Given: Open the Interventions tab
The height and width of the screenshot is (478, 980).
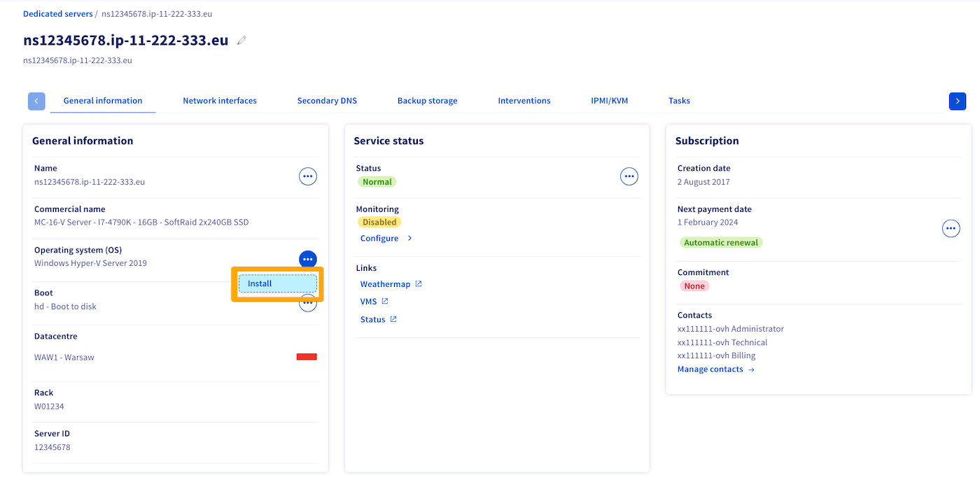Looking at the screenshot, I should 524,101.
